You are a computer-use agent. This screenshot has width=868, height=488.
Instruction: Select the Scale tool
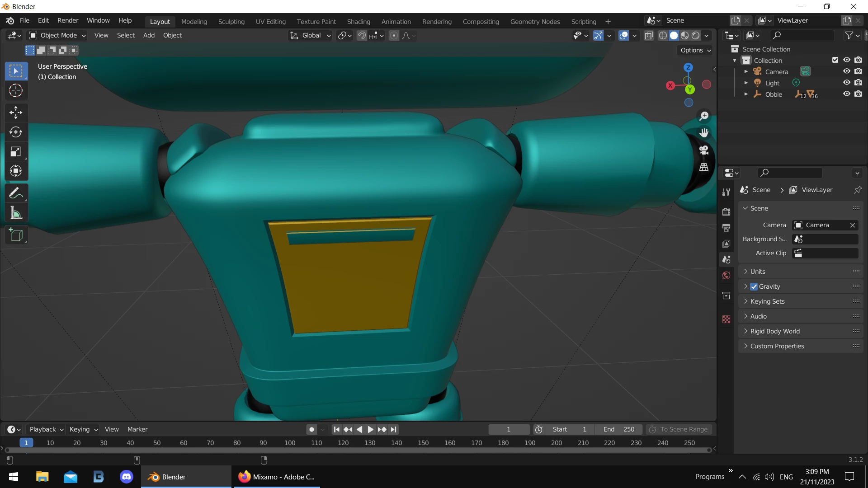16,151
